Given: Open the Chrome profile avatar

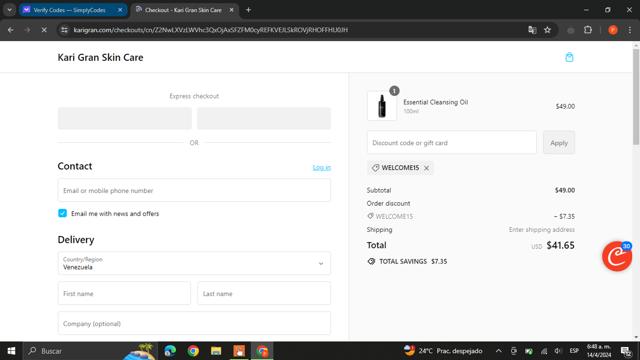Looking at the screenshot, I should click(x=613, y=30).
